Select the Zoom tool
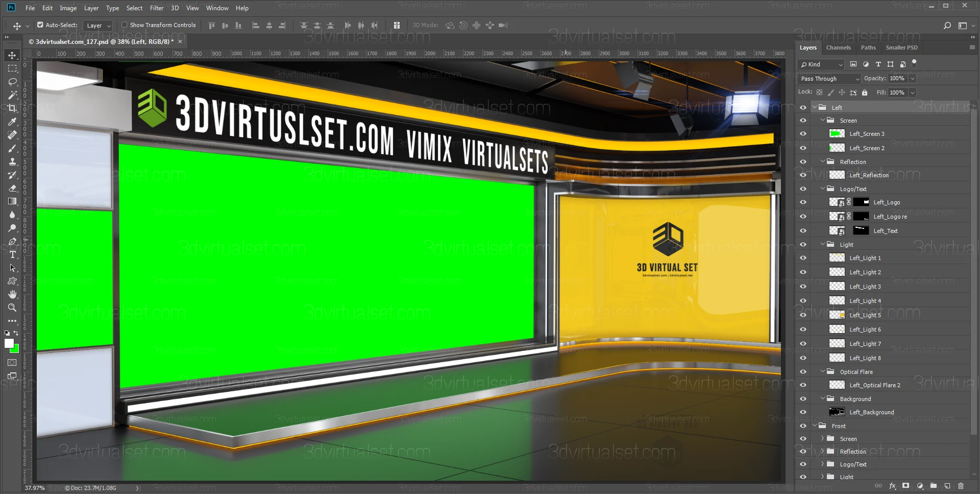Screen dimensions: 980x494 (12, 308)
